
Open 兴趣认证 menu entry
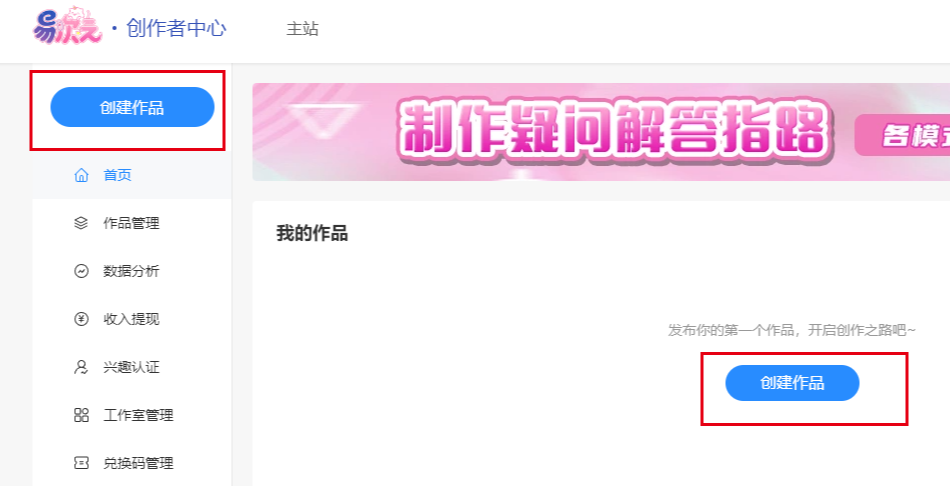[x=131, y=367]
